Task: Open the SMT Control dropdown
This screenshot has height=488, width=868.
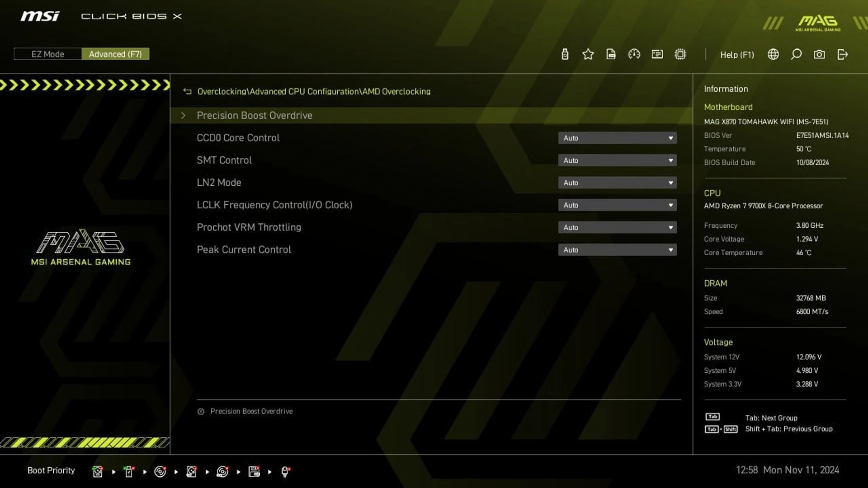Action: point(617,160)
